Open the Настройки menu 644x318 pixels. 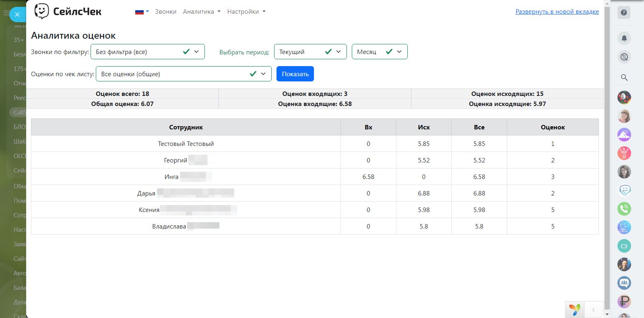tap(246, 12)
